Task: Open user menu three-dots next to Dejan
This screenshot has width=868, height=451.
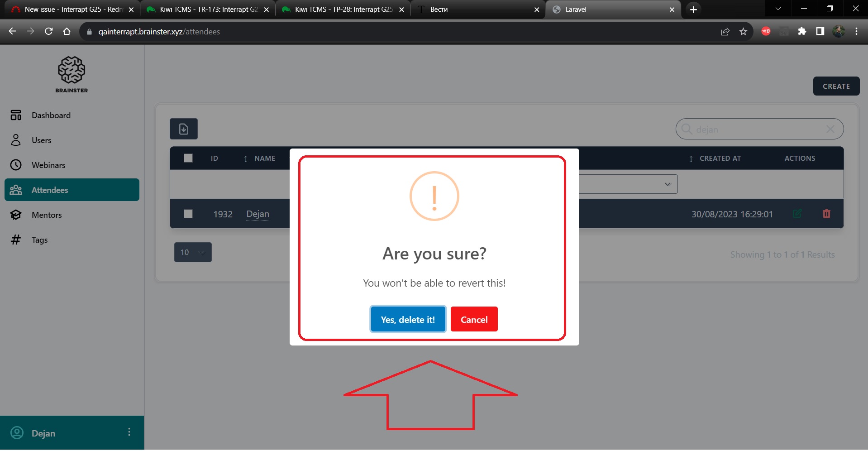Action: point(129,432)
